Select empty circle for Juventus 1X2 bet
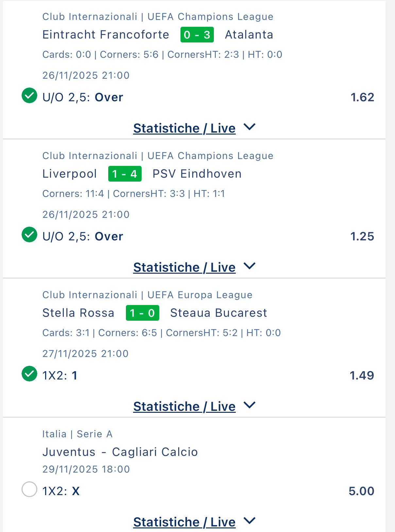Image resolution: width=395 pixels, height=532 pixels. pyautogui.click(x=29, y=490)
